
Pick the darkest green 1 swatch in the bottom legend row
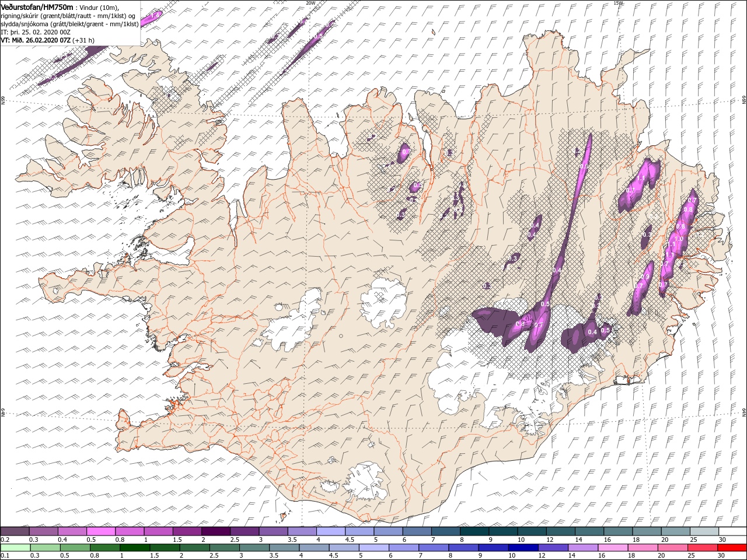click(134, 548)
